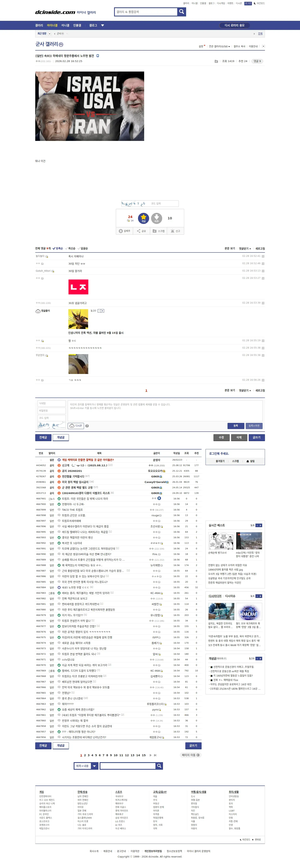
Task: Expand 최근 방문 dropdown arrow
Action: coord(50,34)
